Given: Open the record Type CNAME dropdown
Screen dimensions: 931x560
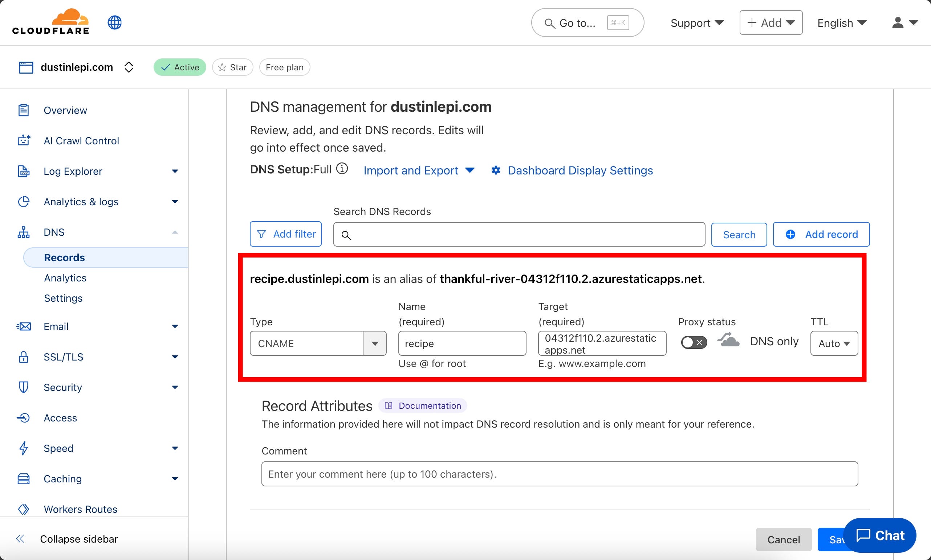Looking at the screenshot, I should click(318, 343).
